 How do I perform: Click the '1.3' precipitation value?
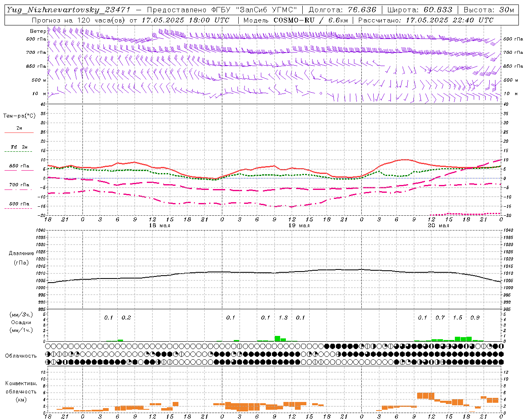point(283,317)
